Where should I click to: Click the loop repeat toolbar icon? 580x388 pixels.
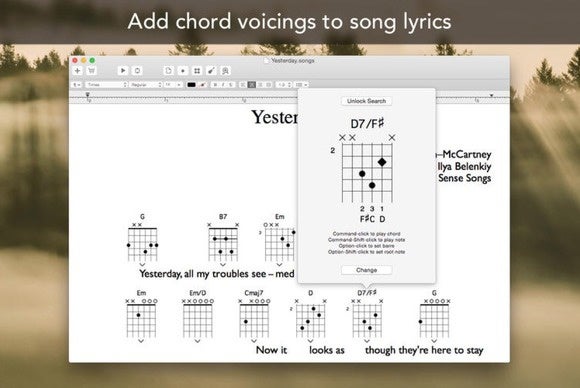coord(137,71)
